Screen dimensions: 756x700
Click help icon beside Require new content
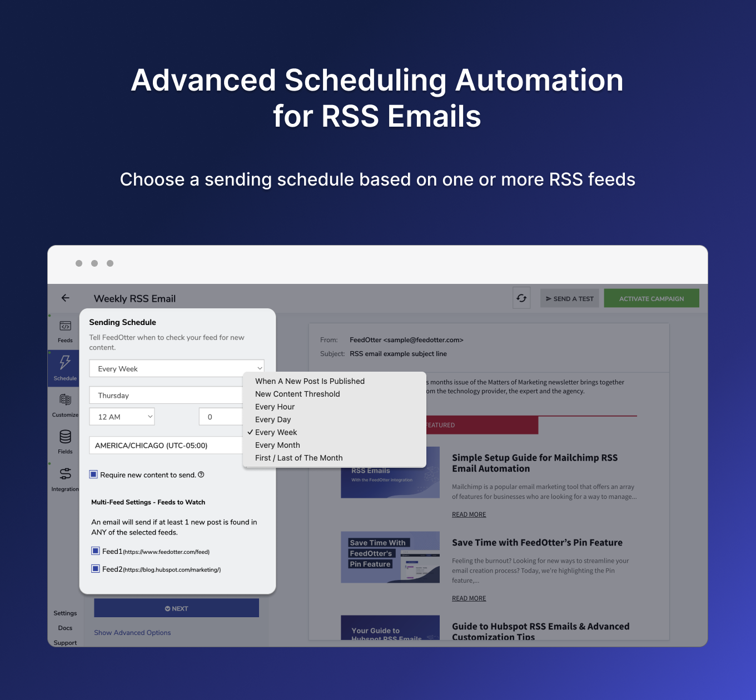201,474
